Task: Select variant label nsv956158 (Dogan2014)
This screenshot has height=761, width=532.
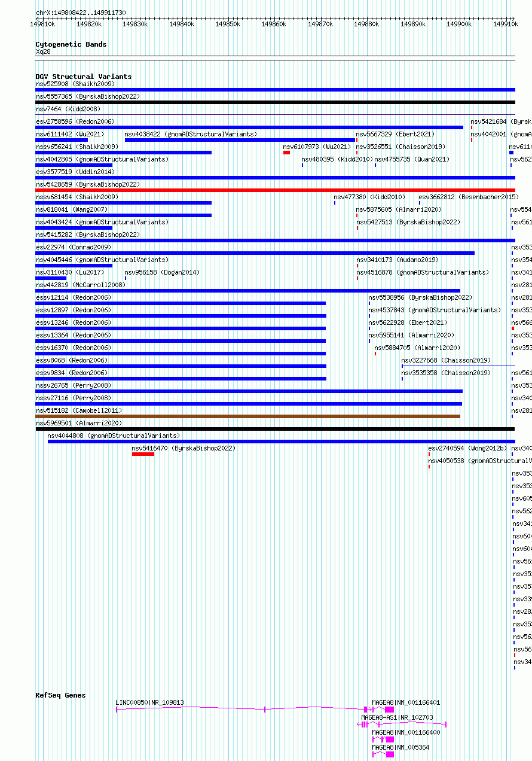Action: [162, 272]
